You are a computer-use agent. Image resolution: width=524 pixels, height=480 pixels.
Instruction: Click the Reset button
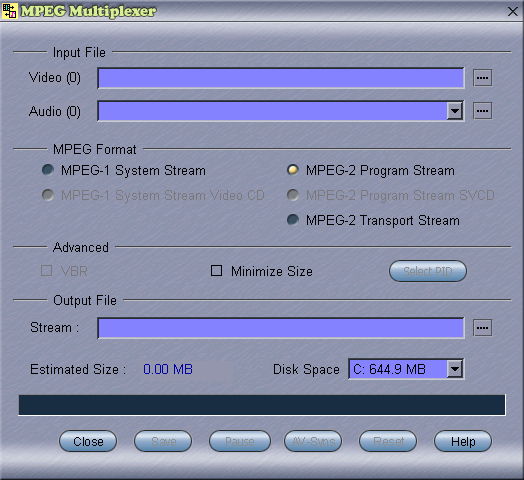click(x=388, y=441)
